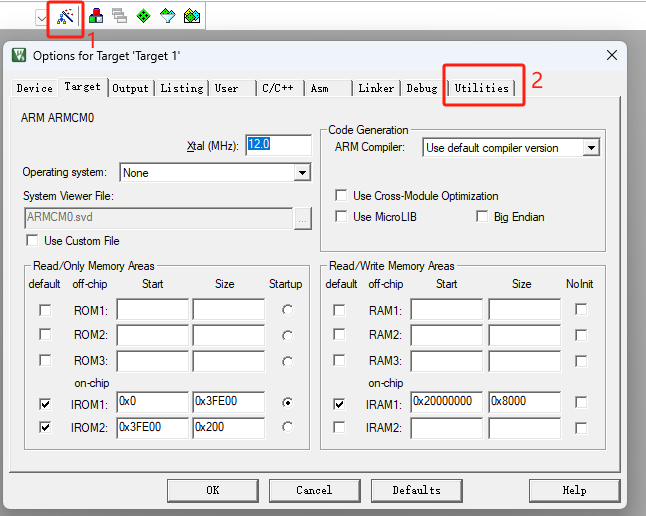The width and height of the screenshot is (646, 516).
Task: Click the IROM1 Size field showing 0x3FE00
Action: point(229,402)
